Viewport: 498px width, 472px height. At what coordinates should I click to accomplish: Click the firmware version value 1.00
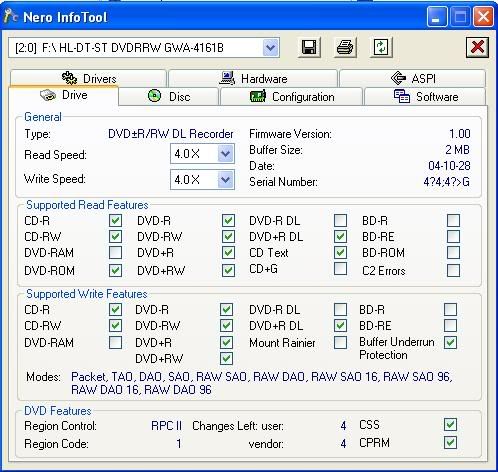[459, 134]
